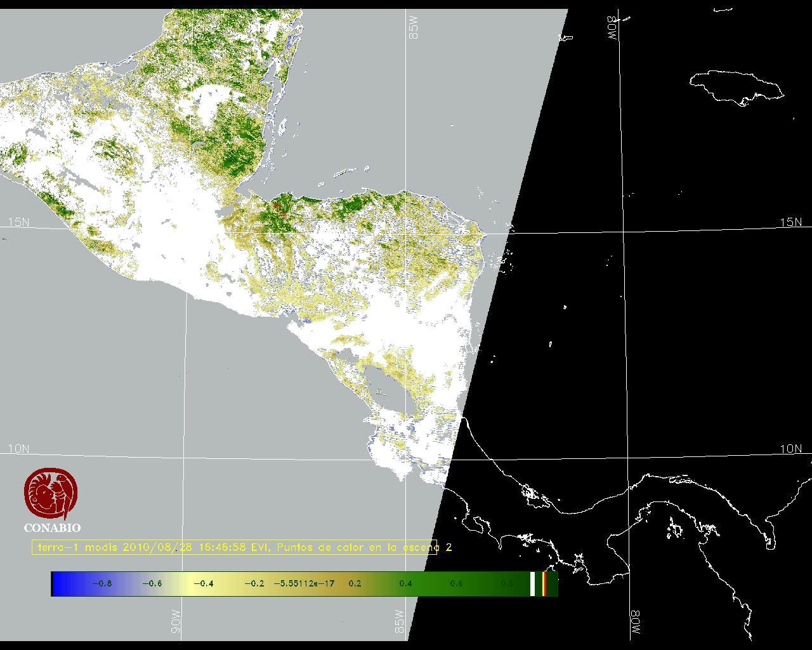
Task: Click the terra-1 modis caption text box
Action: pos(234,547)
